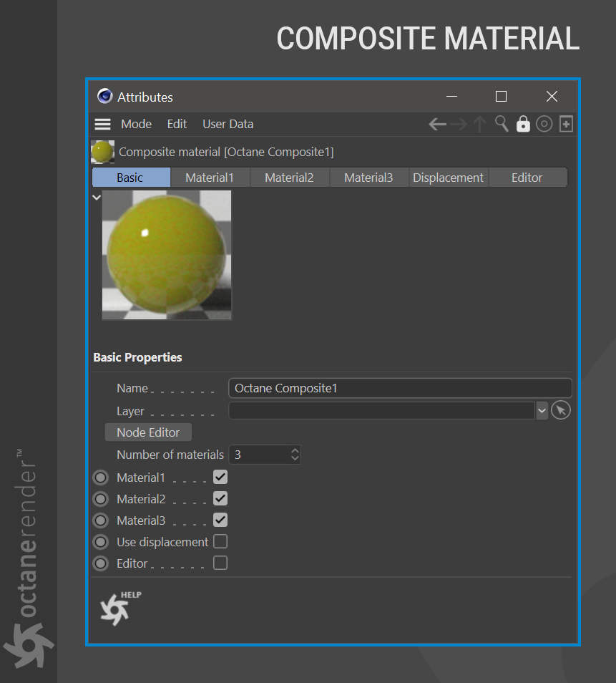This screenshot has width=616, height=683.
Task: Open the Layer dropdown arrow
Action: tap(542, 410)
